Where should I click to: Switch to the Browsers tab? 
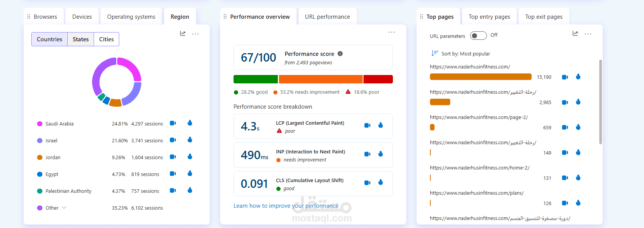(x=45, y=17)
